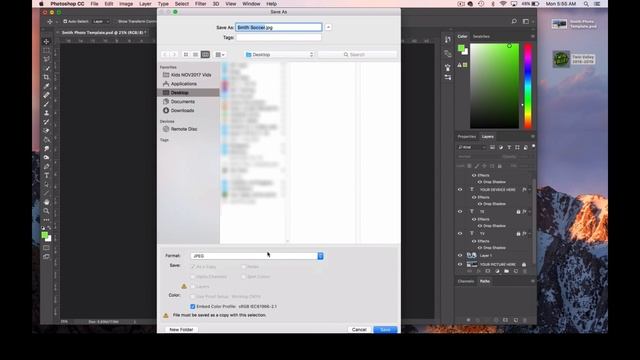Open Documents in the sidebar
The image size is (640, 360).
point(182,102)
